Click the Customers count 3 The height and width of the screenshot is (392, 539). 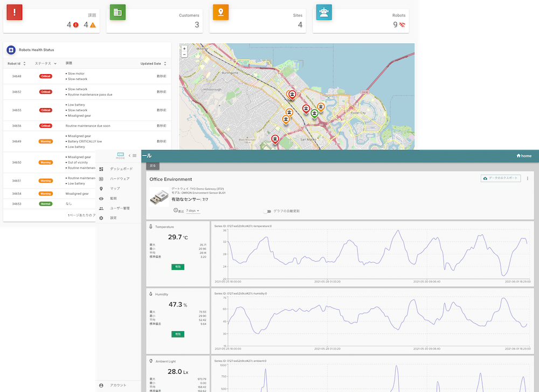(x=197, y=25)
